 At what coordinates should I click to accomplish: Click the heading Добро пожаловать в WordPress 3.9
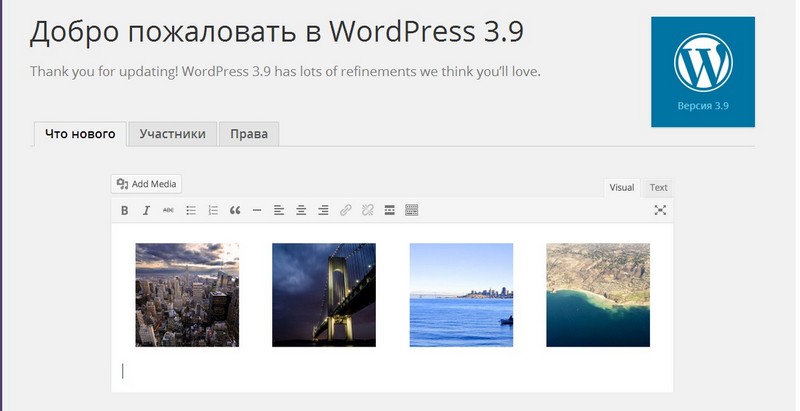[277, 32]
